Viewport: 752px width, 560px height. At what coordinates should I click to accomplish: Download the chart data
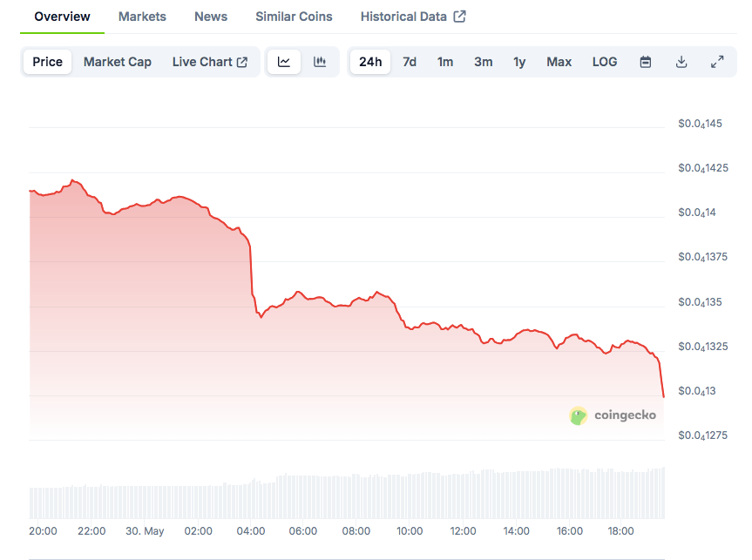(681, 62)
